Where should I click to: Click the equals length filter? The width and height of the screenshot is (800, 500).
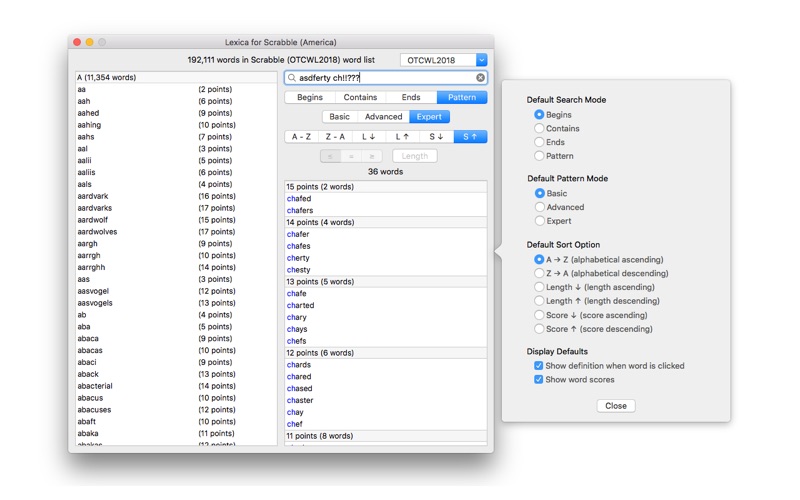click(x=351, y=156)
